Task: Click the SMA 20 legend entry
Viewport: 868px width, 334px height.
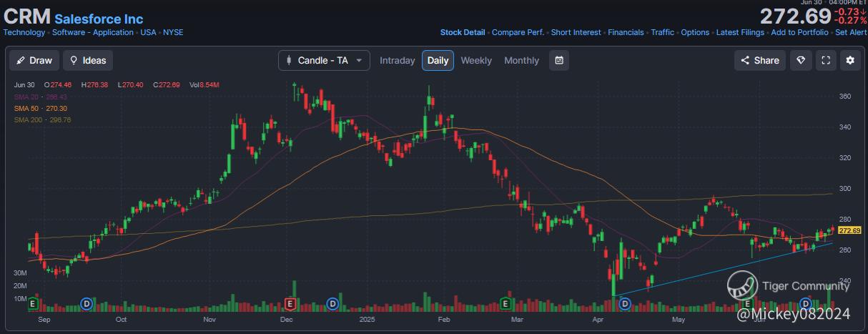Action: (41, 97)
